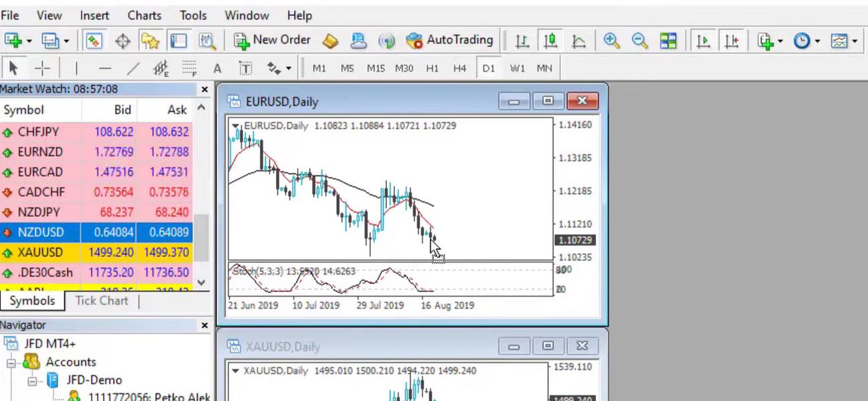
Task: Select the Fibonacci Retracement tool
Action: [190, 67]
